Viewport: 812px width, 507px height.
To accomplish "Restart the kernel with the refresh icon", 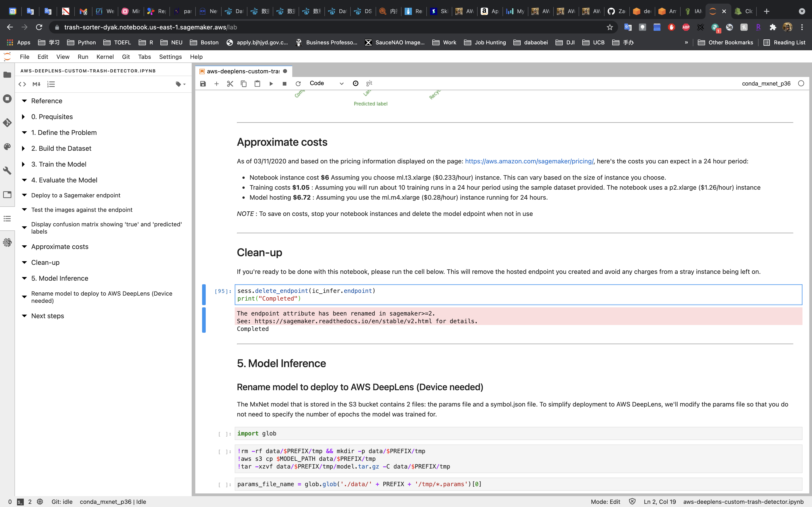I will point(298,84).
